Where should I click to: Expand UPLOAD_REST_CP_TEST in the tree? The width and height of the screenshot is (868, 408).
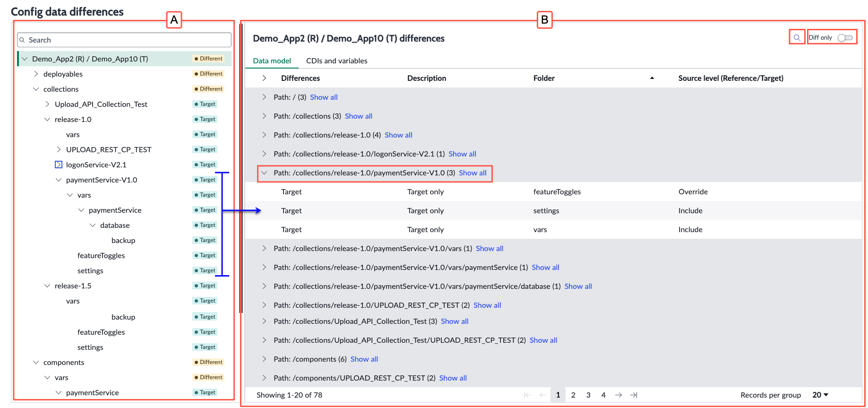pyautogui.click(x=59, y=149)
